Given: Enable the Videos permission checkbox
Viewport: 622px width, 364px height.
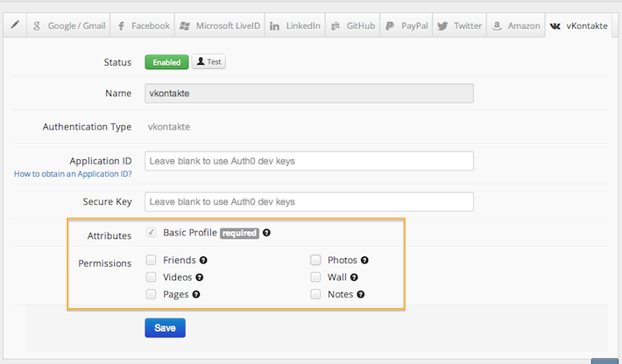Looking at the screenshot, I should (x=152, y=276).
